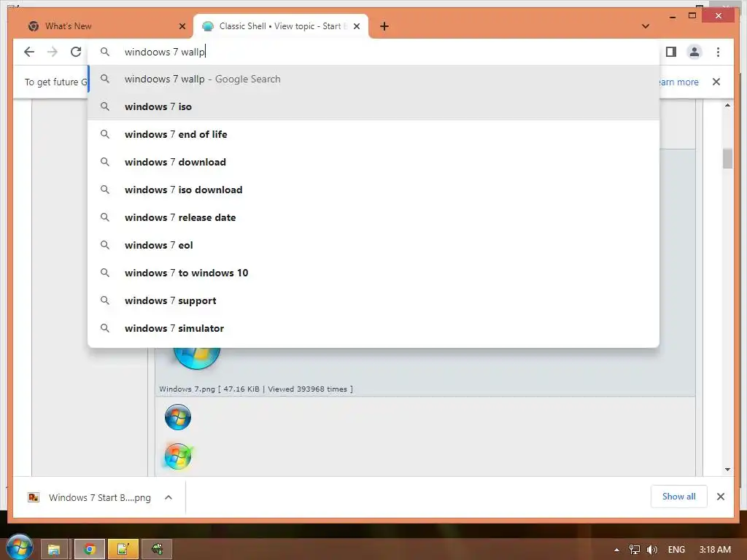Open the green taskbar application icon

pos(158,550)
